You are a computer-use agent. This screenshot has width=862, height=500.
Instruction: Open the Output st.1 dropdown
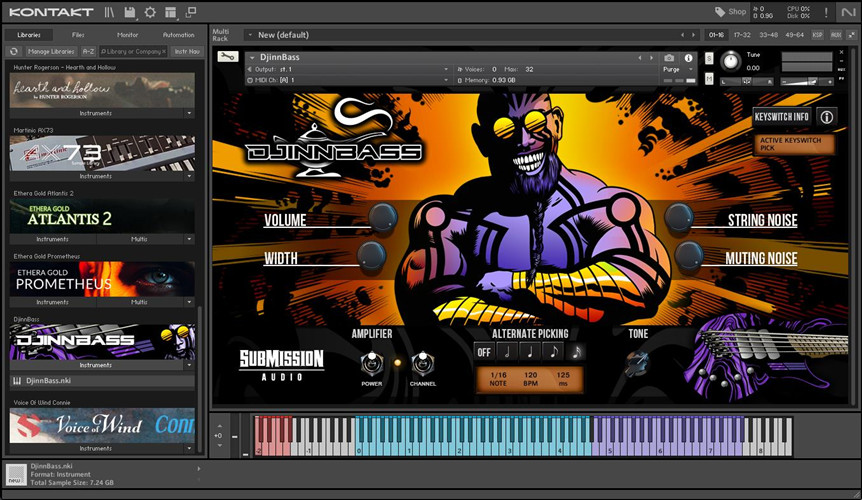[x=446, y=69]
